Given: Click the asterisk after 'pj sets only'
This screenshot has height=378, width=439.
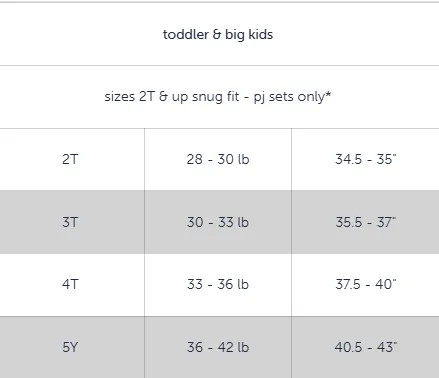Looking at the screenshot, I should click(328, 94).
